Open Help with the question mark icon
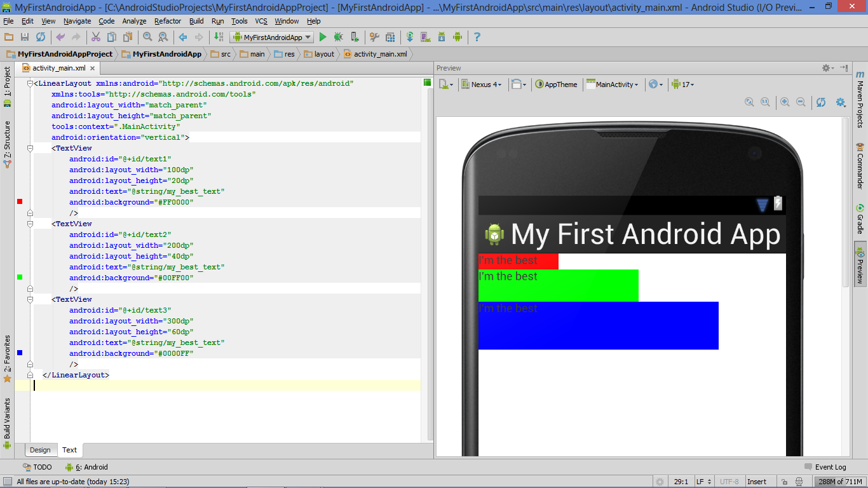The width and height of the screenshot is (868, 488). click(477, 37)
